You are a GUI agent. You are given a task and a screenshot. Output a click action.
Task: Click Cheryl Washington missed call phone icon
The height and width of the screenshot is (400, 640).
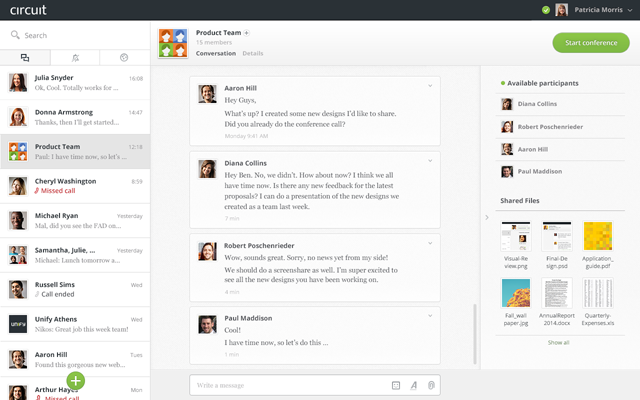tap(37, 191)
